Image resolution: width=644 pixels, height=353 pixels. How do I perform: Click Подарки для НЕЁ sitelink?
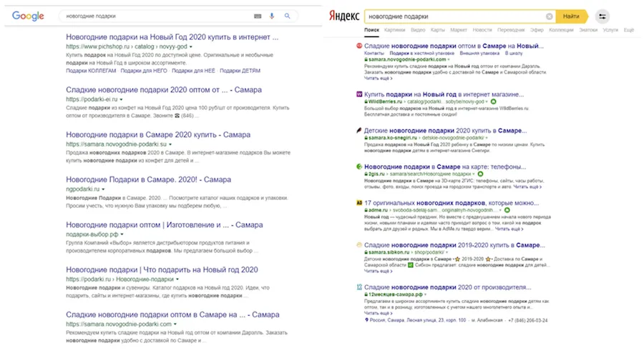click(x=193, y=71)
